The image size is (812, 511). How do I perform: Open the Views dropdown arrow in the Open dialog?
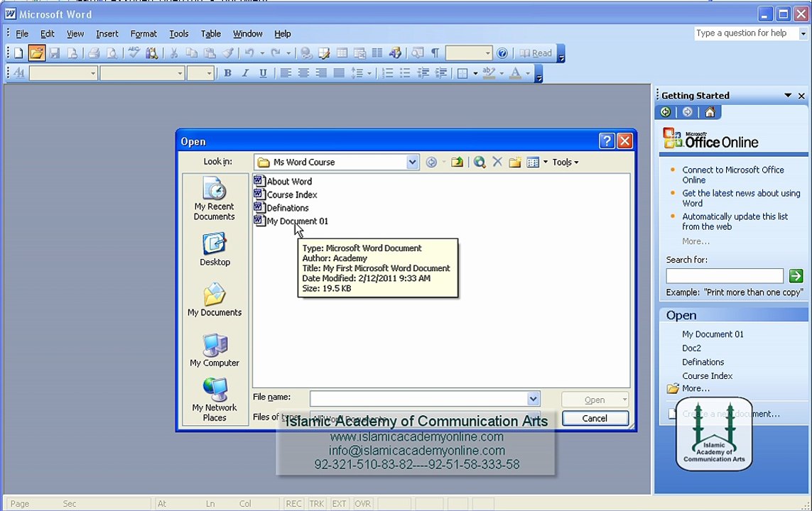(x=546, y=162)
